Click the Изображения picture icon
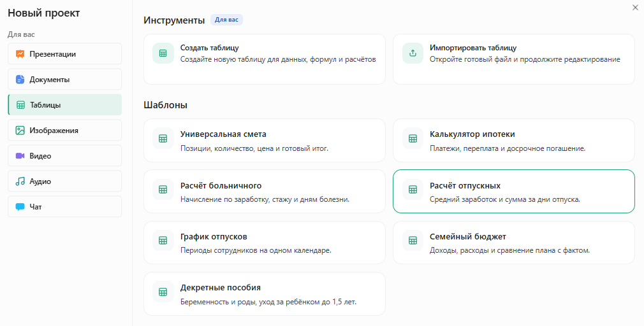 click(x=20, y=131)
